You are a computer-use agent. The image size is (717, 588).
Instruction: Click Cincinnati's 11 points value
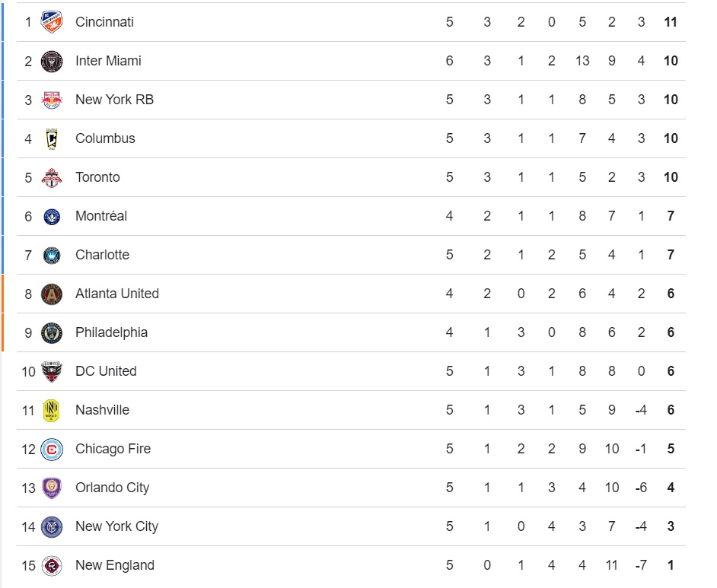click(671, 22)
